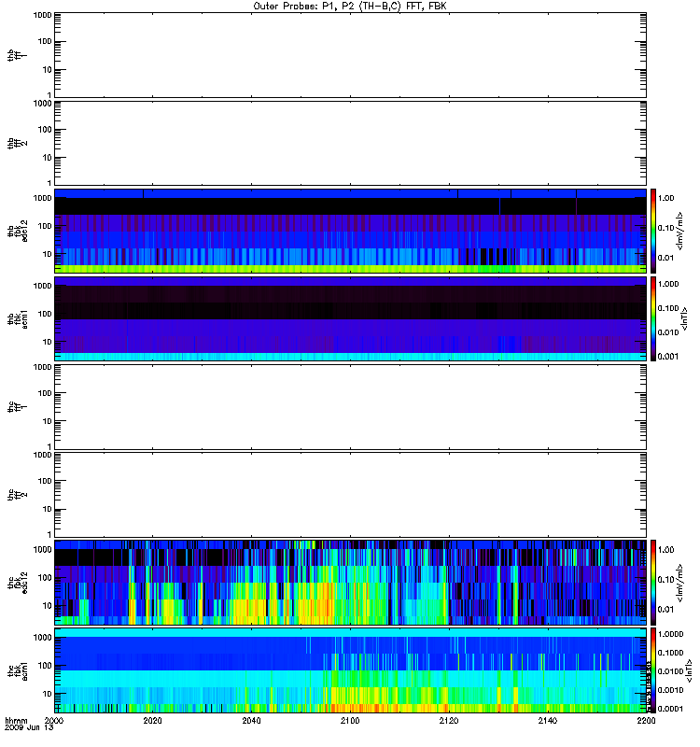Click "1.00" on the thb edc12 color bar
The image size is (700, 747).
click(665, 198)
